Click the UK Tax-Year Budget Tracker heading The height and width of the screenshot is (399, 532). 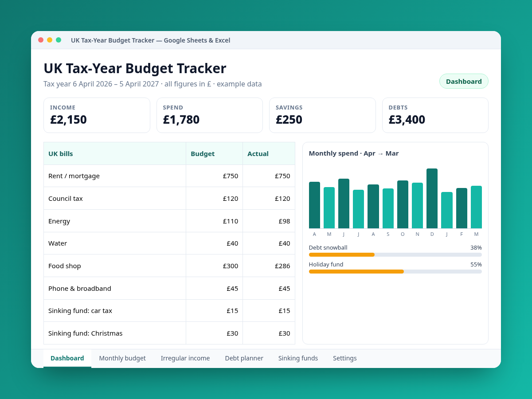point(135,68)
